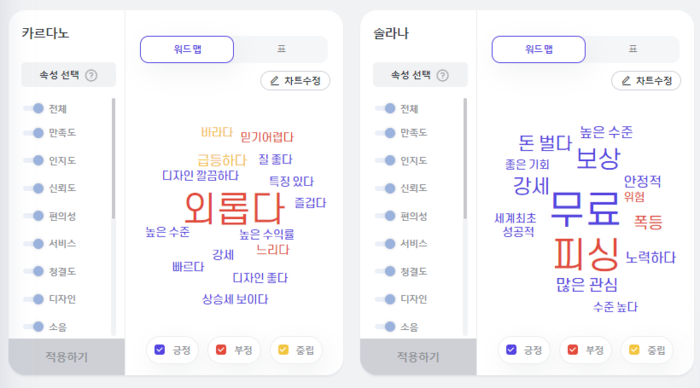Click 솔라나 attribute list scrollbar
This screenshot has width=700, height=388.
click(x=465, y=159)
